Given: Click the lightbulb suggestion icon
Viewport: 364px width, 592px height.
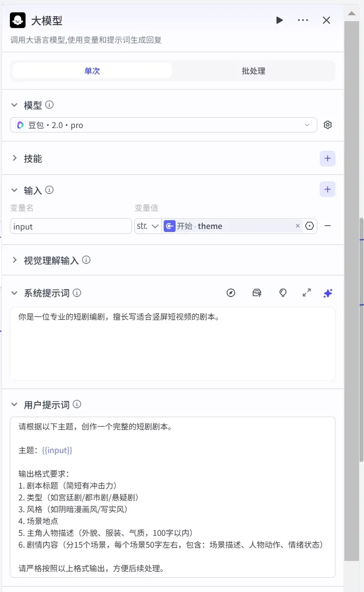Looking at the screenshot, I should tap(283, 293).
